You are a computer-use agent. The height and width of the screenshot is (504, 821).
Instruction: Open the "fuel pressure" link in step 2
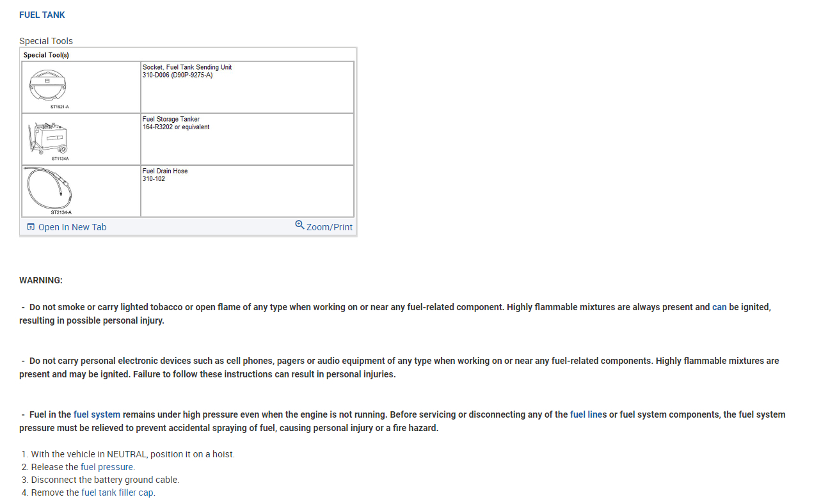108,467
